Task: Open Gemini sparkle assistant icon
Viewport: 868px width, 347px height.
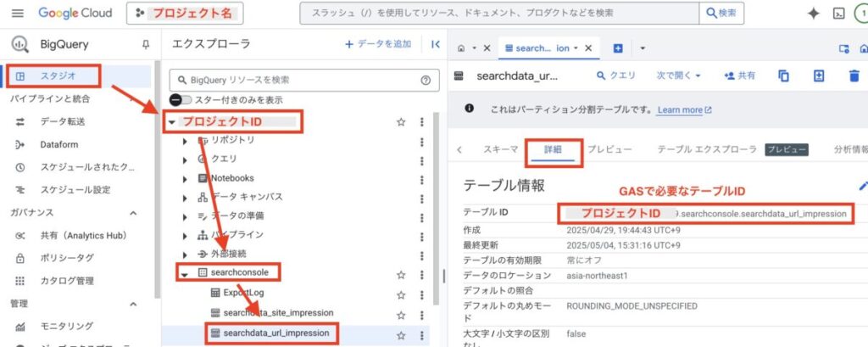Action: 813,14
